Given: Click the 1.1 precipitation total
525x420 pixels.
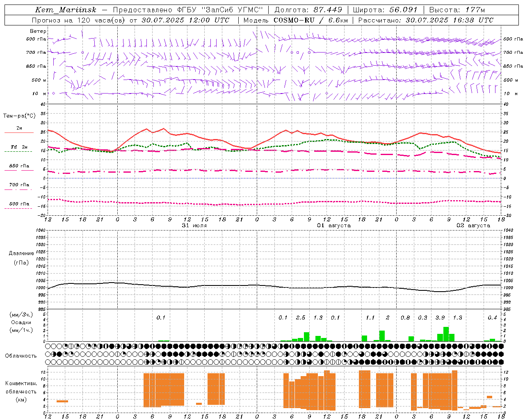Looking at the screenshot, I should 370,317.
